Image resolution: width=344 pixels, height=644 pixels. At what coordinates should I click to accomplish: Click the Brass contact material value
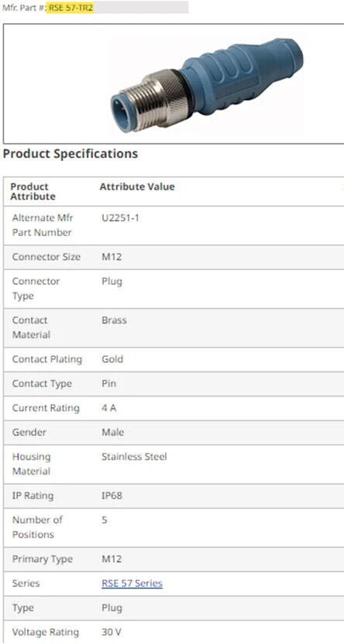[x=114, y=320]
